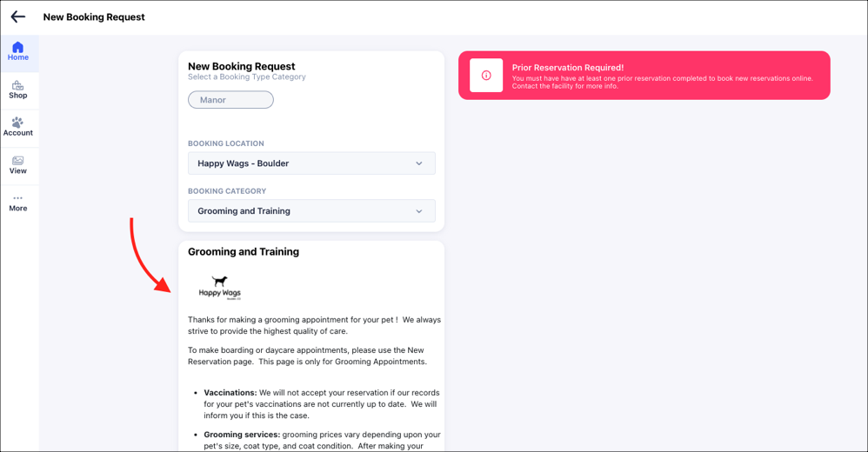Viewport: 868px width, 452px height.
Task: Click the Happy Wags logo image
Action: click(x=220, y=288)
